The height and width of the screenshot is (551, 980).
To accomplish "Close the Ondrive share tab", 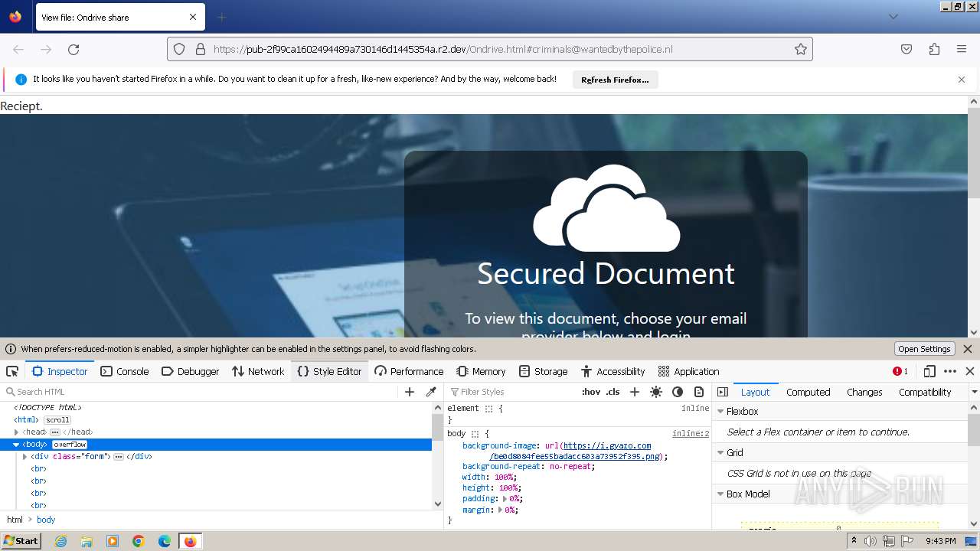I will (193, 17).
